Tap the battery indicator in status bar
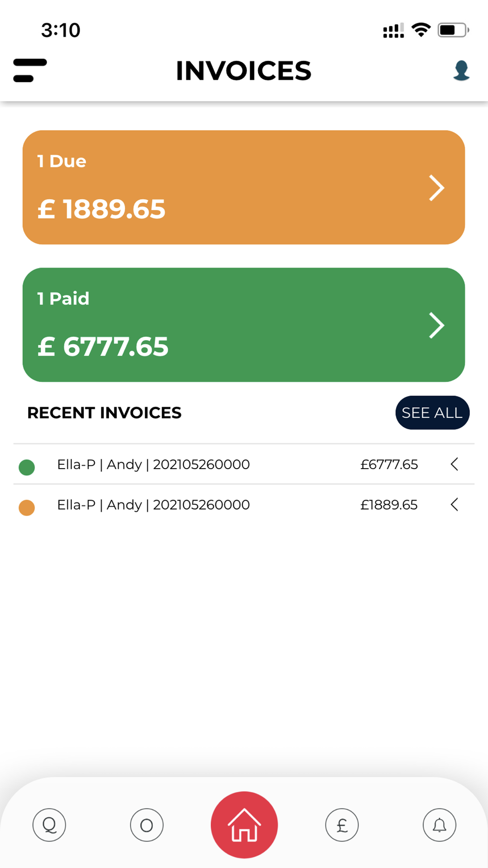The width and height of the screenshot is (488, 868). (453, 30)
